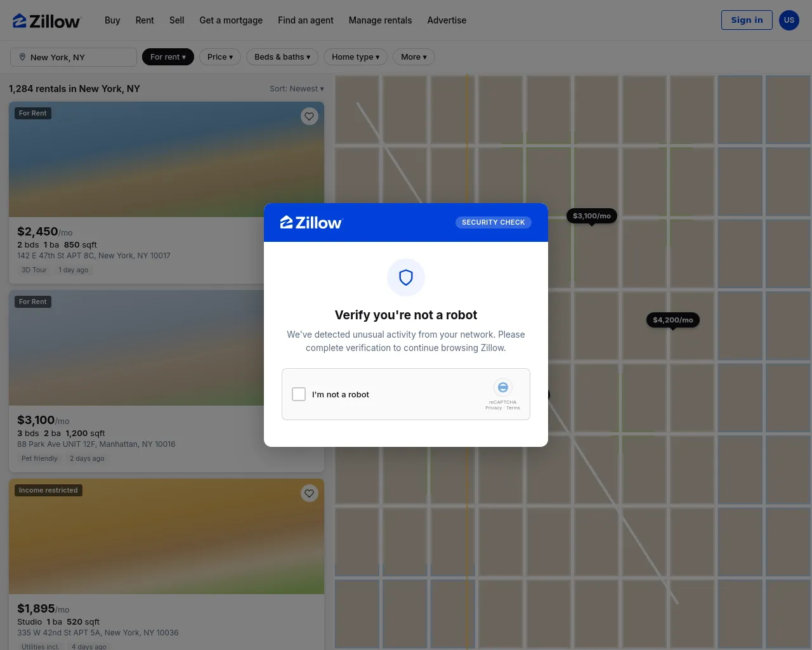Click the $1,895/mo price text
Screen dimensions: 812x650
[x=43, y=609]
